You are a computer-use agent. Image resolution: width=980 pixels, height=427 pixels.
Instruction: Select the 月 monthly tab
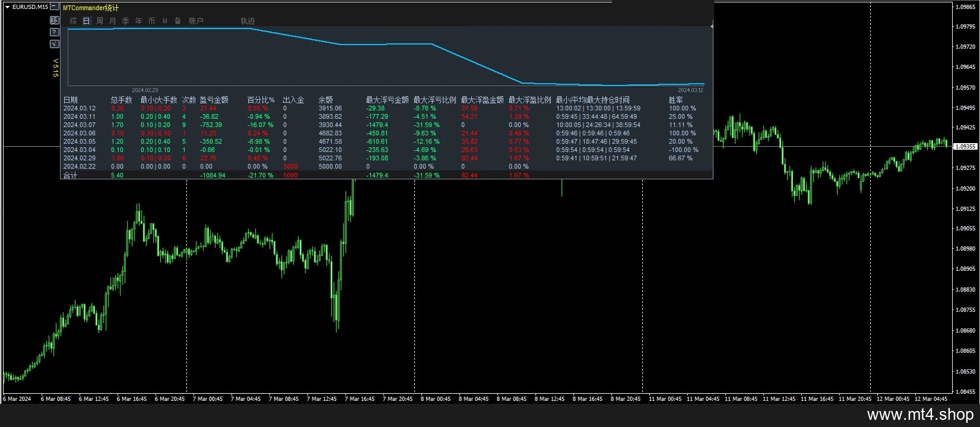pyautogui.click(x=113, y=21)
